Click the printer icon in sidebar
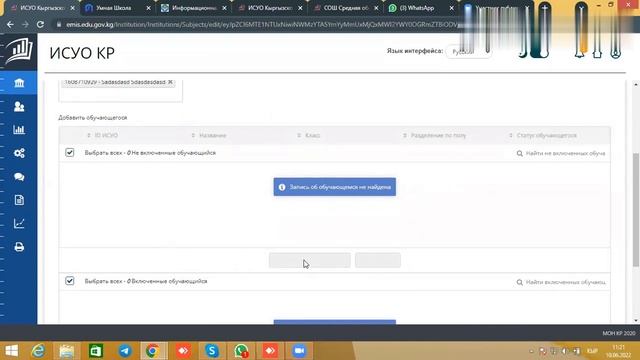 19,247
